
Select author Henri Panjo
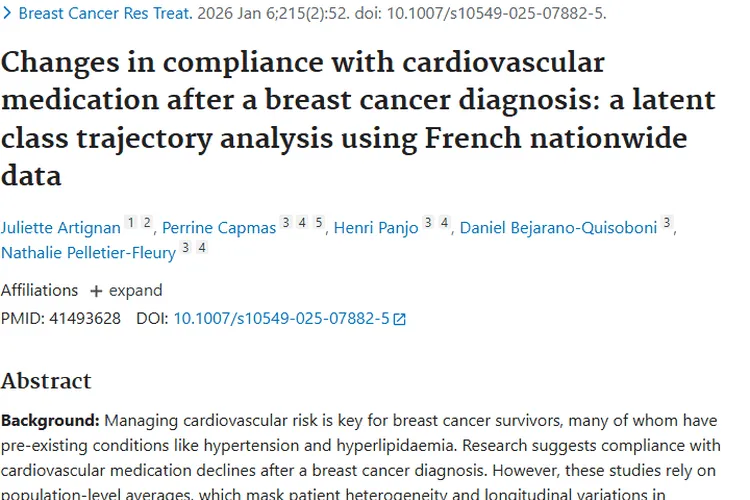(376, 228)
